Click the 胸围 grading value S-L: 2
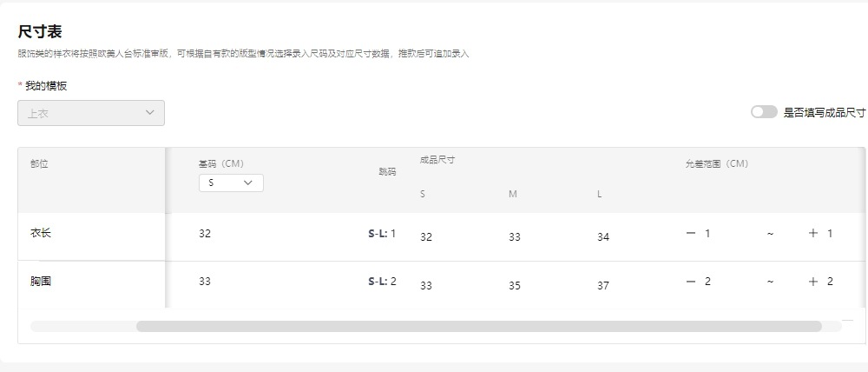The width and height of the screenshot is (868, 372). click(382, 282)
